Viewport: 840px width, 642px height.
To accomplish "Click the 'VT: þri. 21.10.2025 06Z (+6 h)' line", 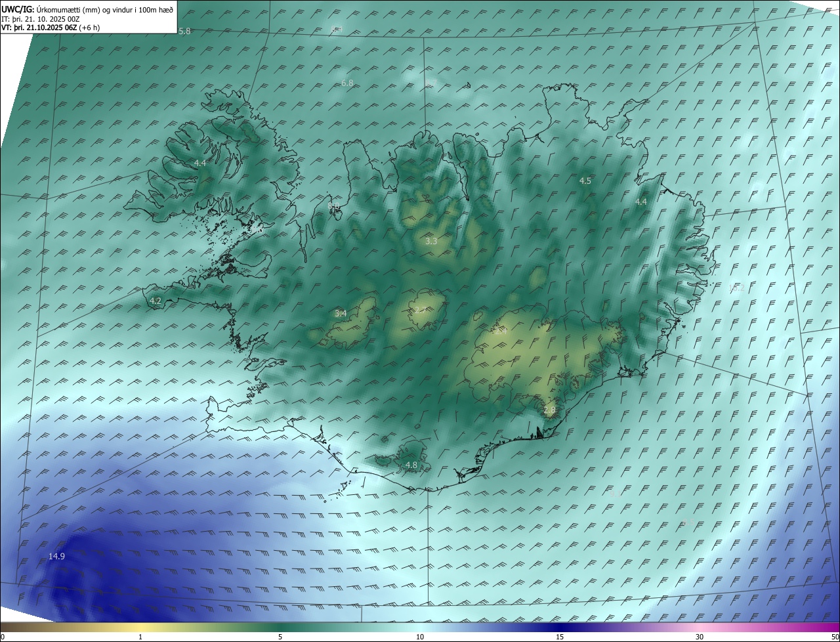I will [51, 28].
